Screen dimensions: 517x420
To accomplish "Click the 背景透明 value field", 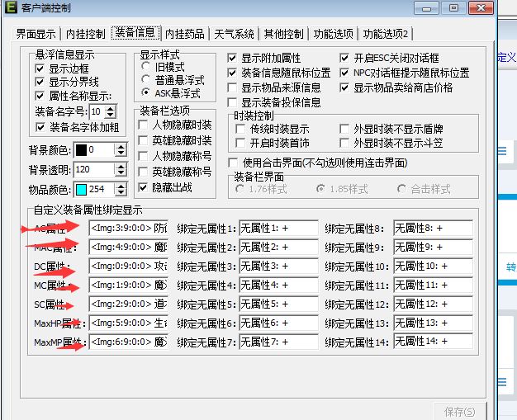I will tap(94, 170).
